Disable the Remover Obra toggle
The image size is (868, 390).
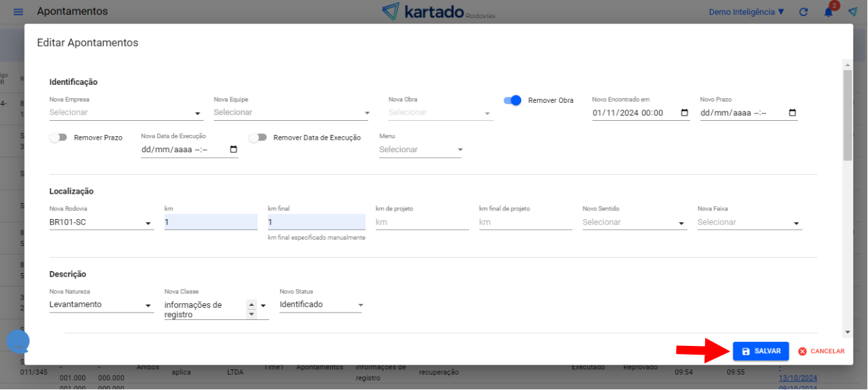point(512,100)
